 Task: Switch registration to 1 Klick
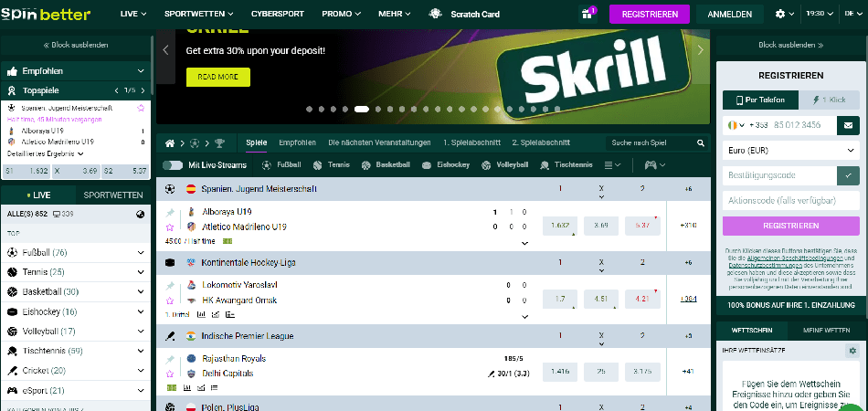(x=825, y=99)
